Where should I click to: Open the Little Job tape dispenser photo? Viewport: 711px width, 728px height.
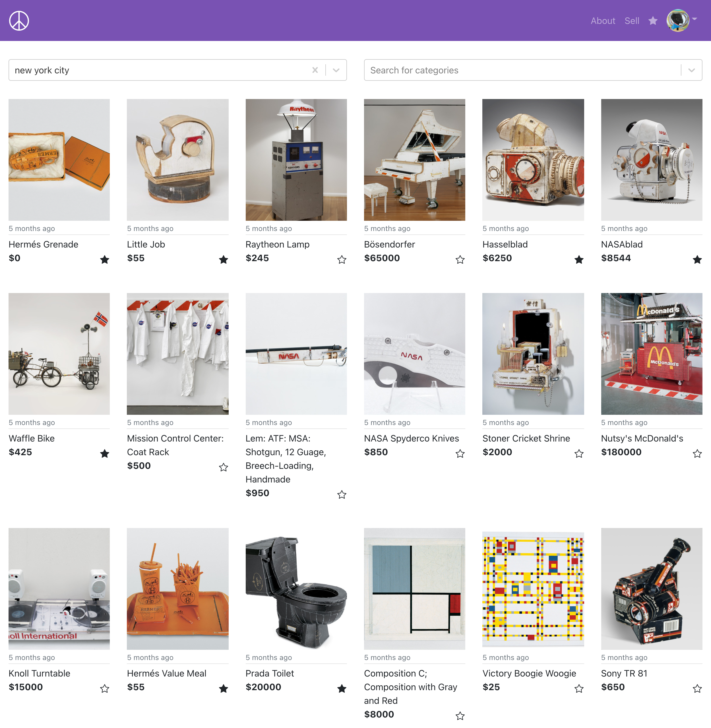click(177, 160)
